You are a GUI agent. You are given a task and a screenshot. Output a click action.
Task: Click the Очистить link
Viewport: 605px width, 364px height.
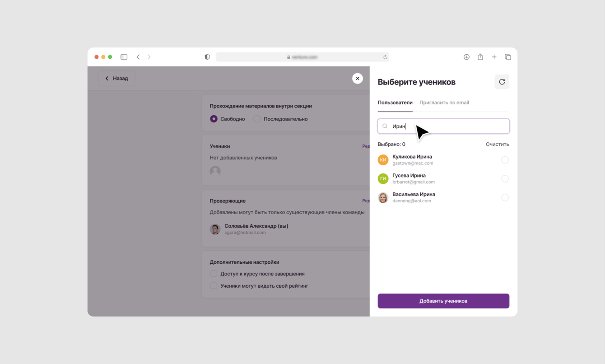(x=498, y=144)
